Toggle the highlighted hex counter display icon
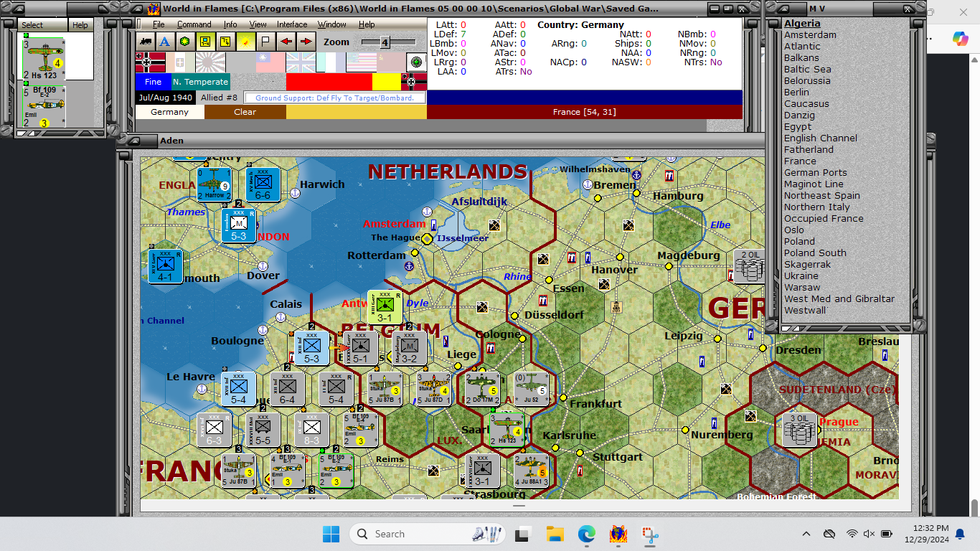Viewport: 980px width, 551px height. click(204, 42)
